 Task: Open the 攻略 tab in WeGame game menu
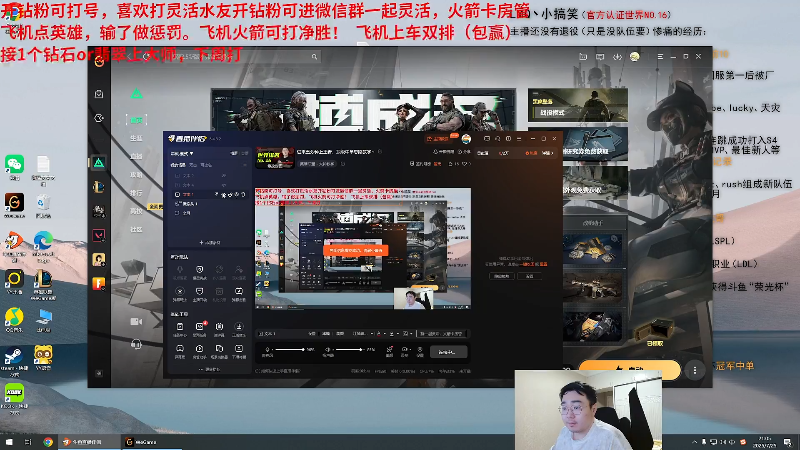136,174
